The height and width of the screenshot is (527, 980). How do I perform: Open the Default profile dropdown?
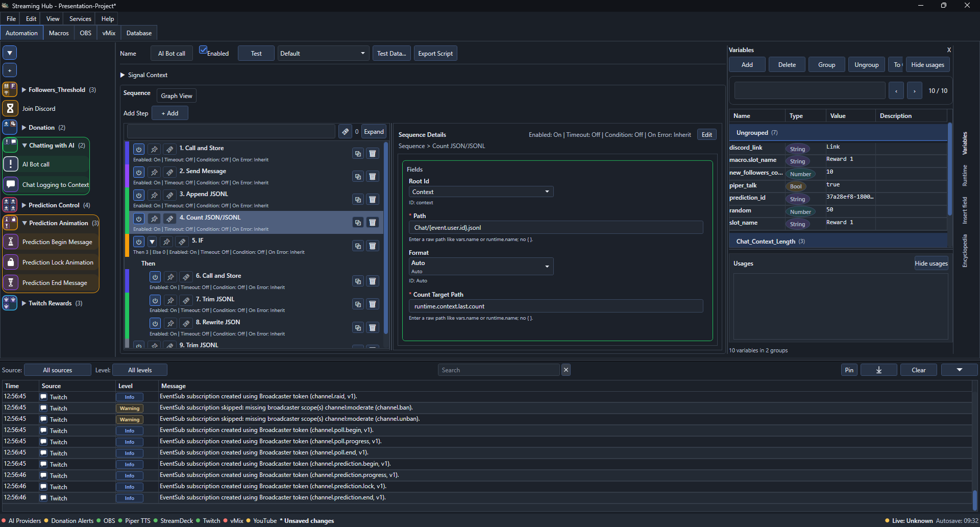(x=323, y=54)
